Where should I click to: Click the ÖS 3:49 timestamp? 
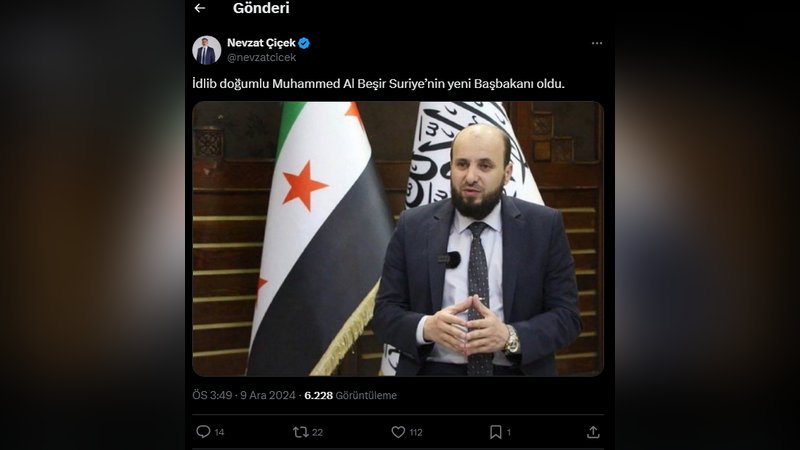pyautogui.click(x=212, y=395)
